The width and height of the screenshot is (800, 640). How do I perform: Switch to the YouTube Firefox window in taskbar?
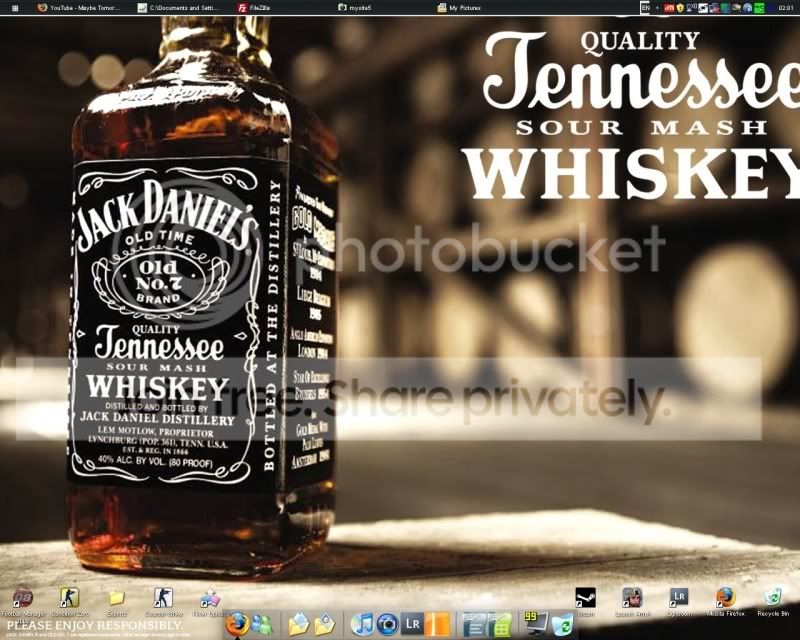click(x=78, y=7)
